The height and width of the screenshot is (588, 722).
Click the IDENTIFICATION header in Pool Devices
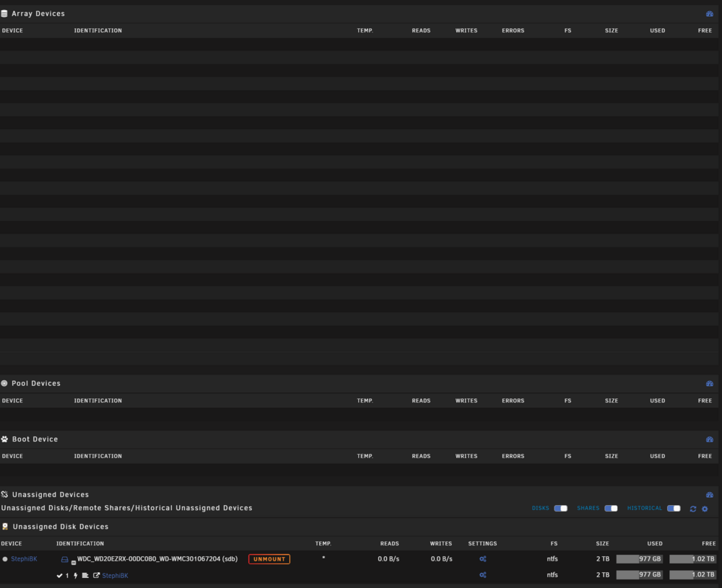98,400
